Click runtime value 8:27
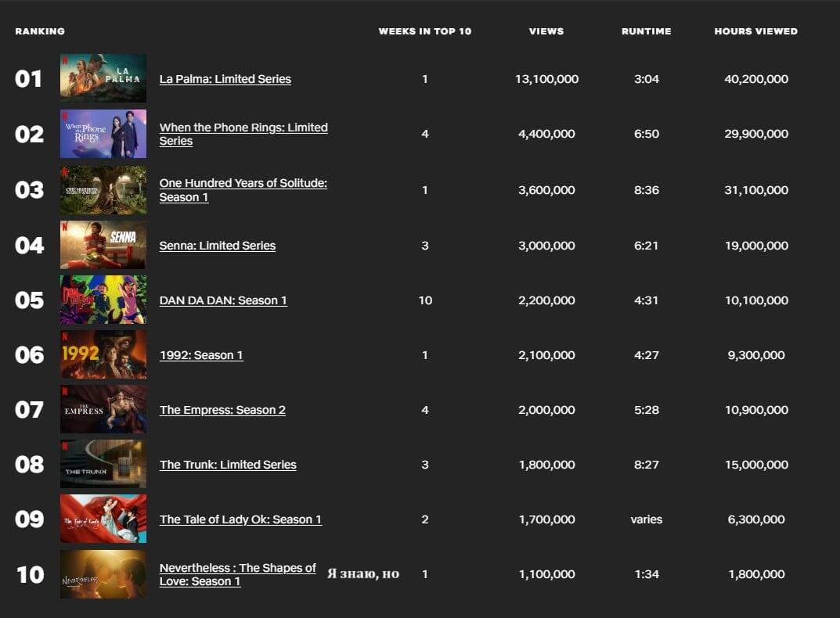This screenshot has height=618, width=840. pyautogui.click(x=646, y=465)
